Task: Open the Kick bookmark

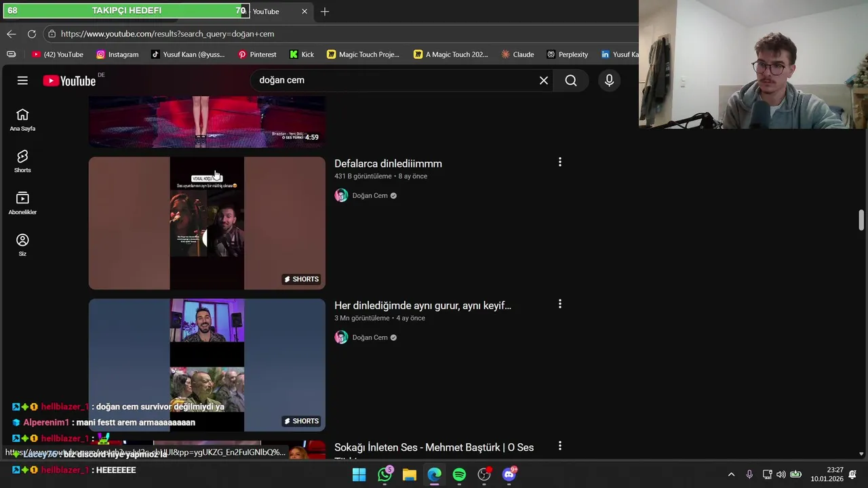Action: pos(302,54)
